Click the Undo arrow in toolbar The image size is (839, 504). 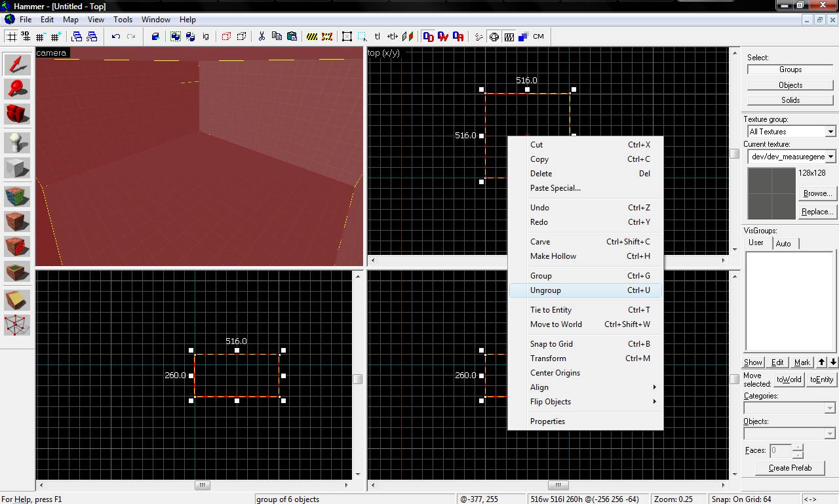tap(116, 37)
